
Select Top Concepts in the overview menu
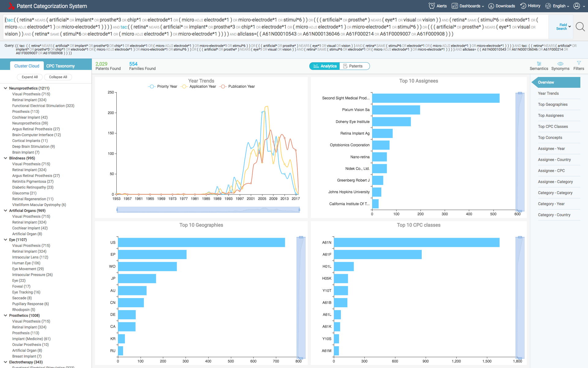click(x=550, y=137)
